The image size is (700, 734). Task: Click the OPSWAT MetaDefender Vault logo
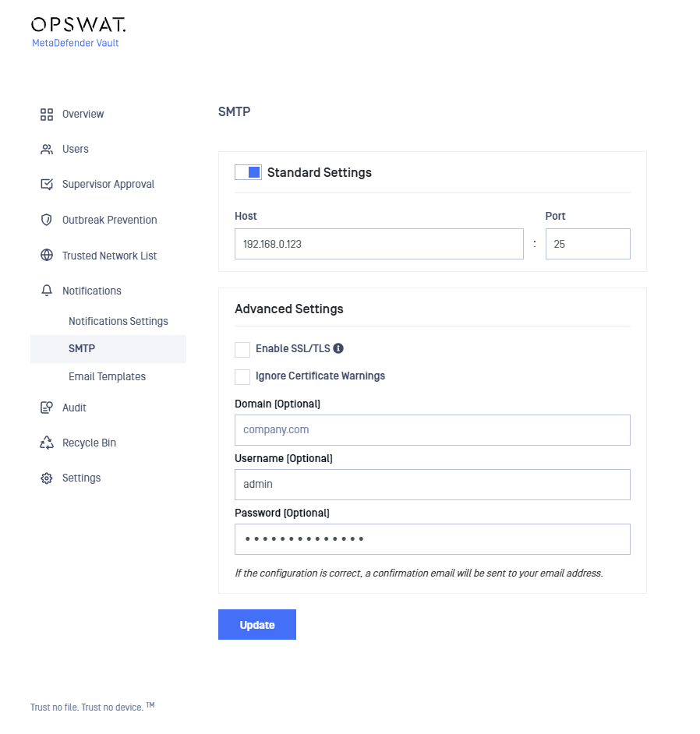pyautogui.click(x=78, y=32)
